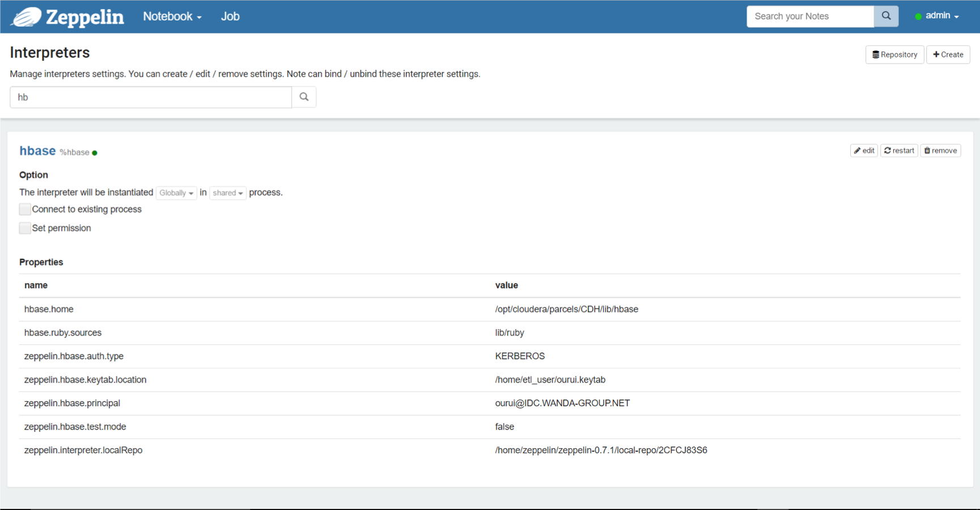This screenshot has height=510, width=980.
Task: Click the Zeppelin logo icon
Action: pos(26,17)
